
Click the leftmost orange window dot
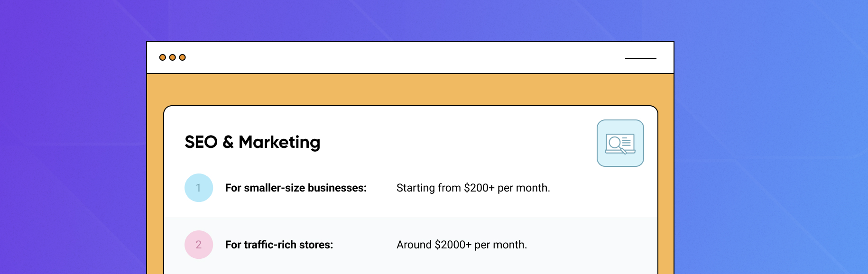click(x=163, y=57)
